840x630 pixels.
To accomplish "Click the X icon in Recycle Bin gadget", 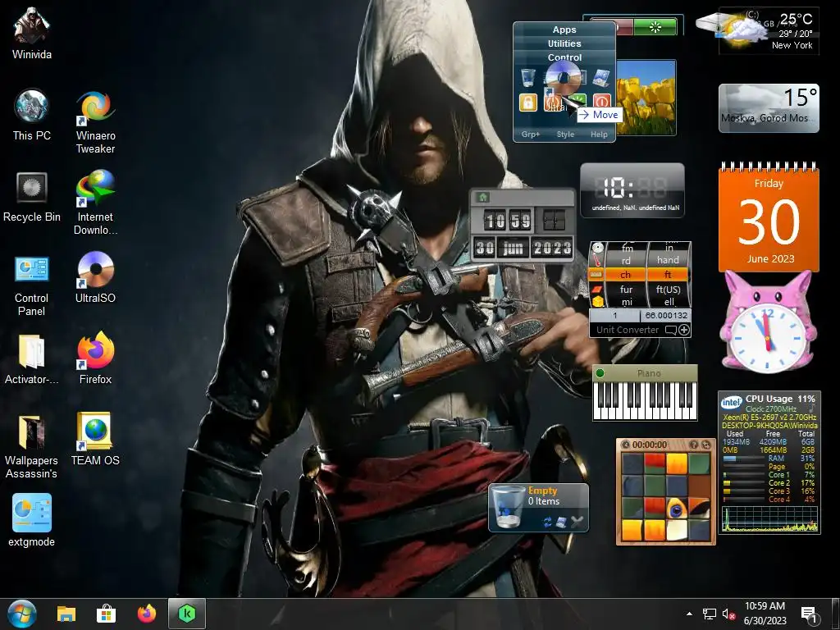I will 577,521.
